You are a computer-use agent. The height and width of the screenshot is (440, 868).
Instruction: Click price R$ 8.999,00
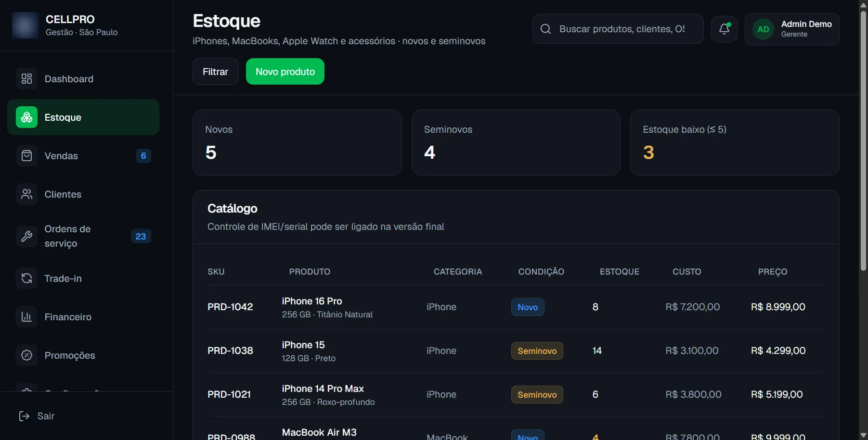[x=778, y=307]
